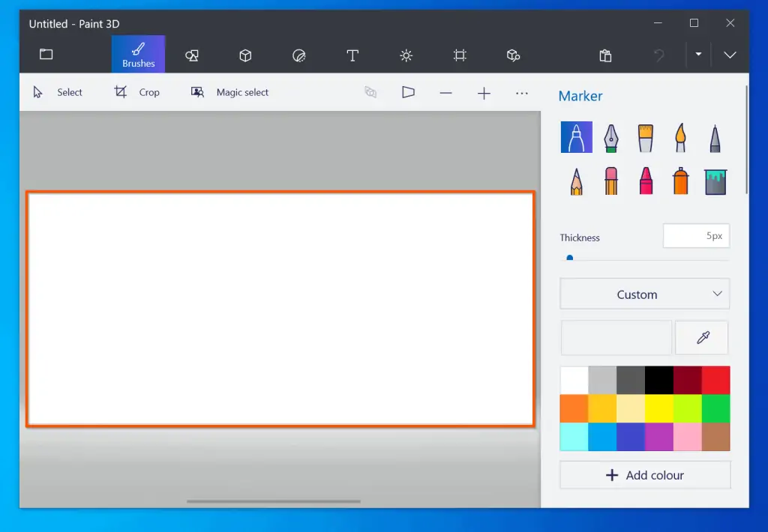Pick the red colour swatch
The width and height of the screenshot is (768, 532).
point(715,380)
